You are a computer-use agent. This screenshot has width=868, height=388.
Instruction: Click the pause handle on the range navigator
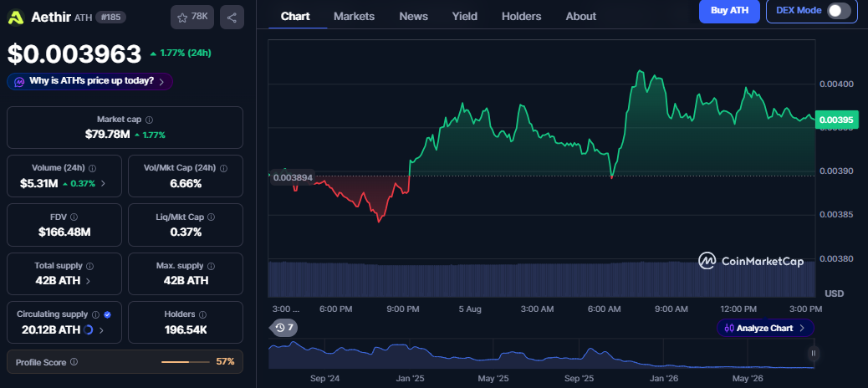click(813, 353)
